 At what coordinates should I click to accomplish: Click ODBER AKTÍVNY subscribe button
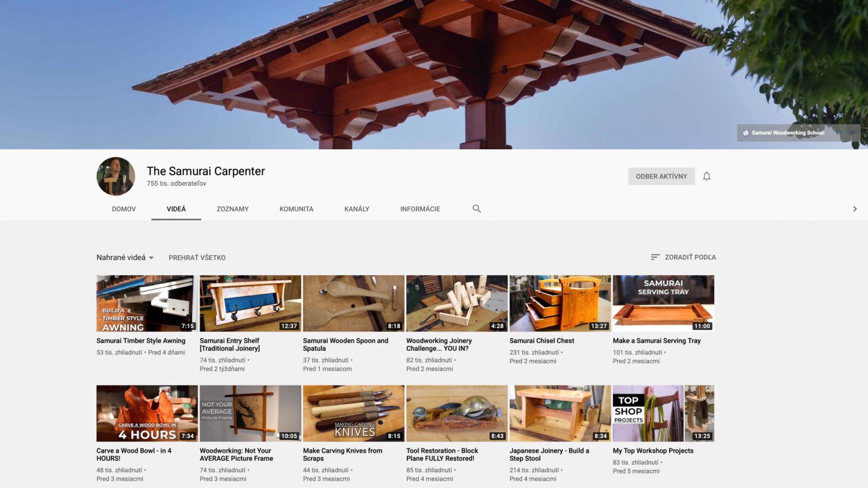(x=661, y=176)
